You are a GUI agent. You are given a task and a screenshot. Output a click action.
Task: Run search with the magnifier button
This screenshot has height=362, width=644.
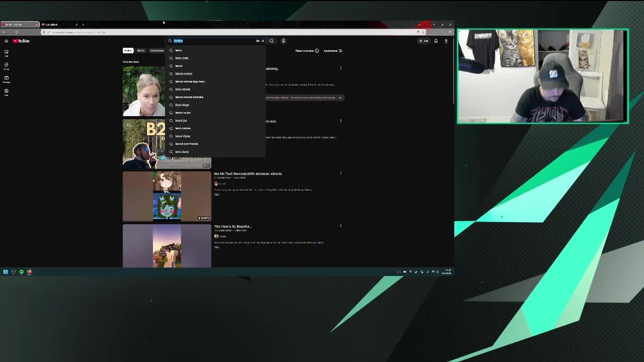click(272, 41)
